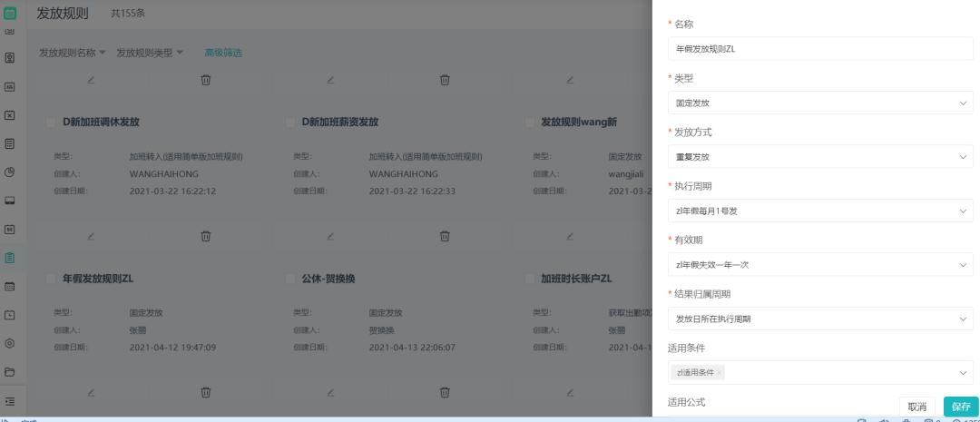Tick the D新加班薪资发放 checkbox
This screenshot has height=422, width=980.
tap(290, 123)
